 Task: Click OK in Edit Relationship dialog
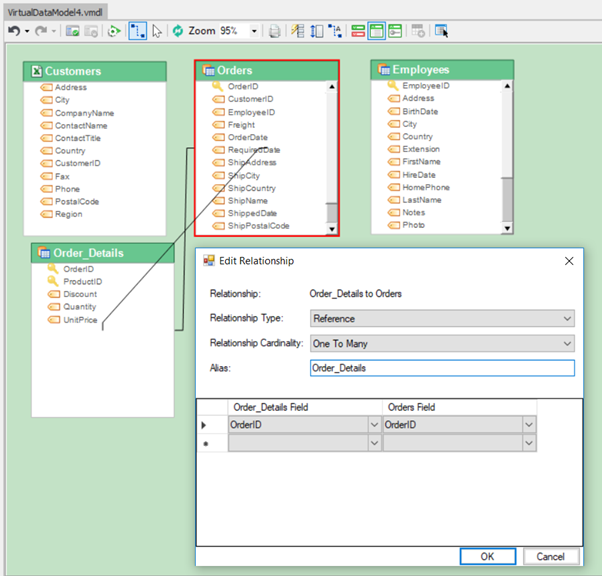tap(487, 556)
